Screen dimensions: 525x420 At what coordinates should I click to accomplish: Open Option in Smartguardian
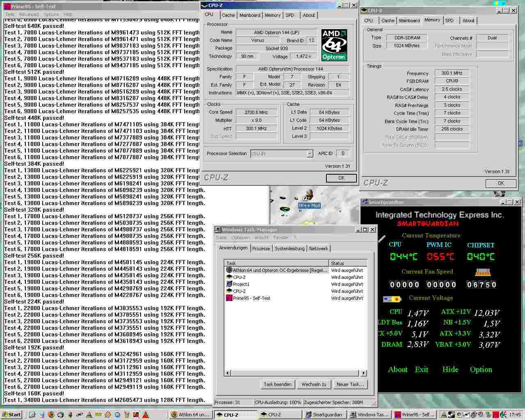pyautogui.click(x=481, y=370)
